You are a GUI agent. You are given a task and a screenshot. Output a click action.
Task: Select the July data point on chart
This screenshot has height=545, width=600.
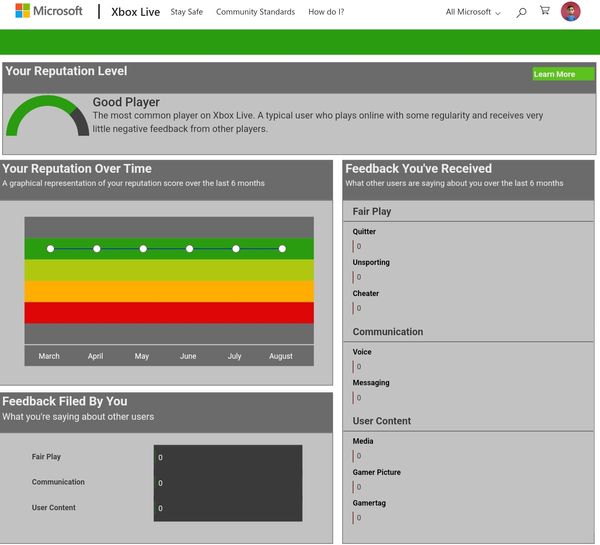pyautogui.click(x=236, y=249)
